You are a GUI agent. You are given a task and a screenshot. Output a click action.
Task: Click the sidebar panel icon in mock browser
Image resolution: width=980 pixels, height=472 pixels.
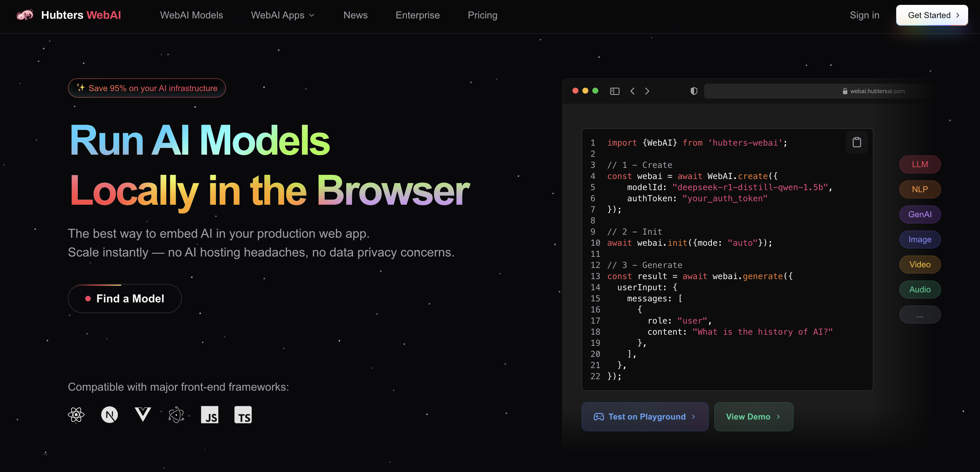pyautogui.click(x=614, y=91)
